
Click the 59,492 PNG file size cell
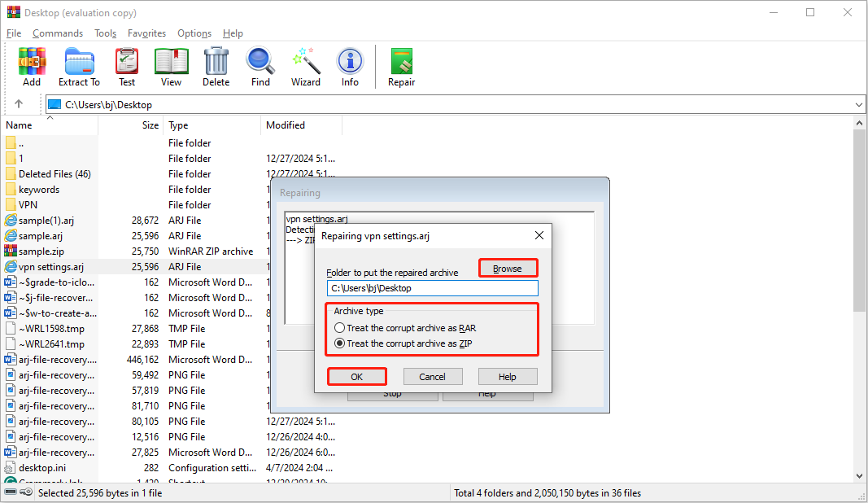(145, 375)
